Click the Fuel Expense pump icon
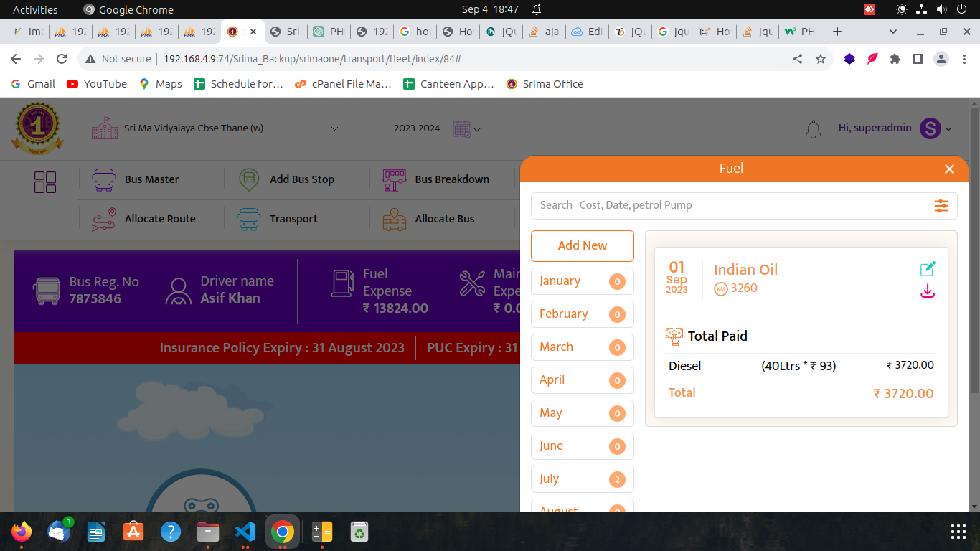The width and height of the screenshot is (980, 551). coord(342,283)
